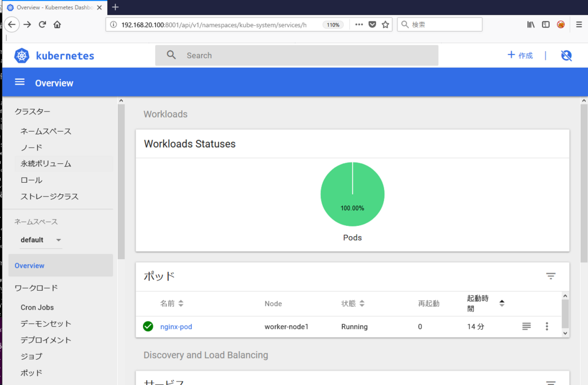Open the default namespace dropdown
Viewport: 588px width, 385px height.
pos(41,240)
